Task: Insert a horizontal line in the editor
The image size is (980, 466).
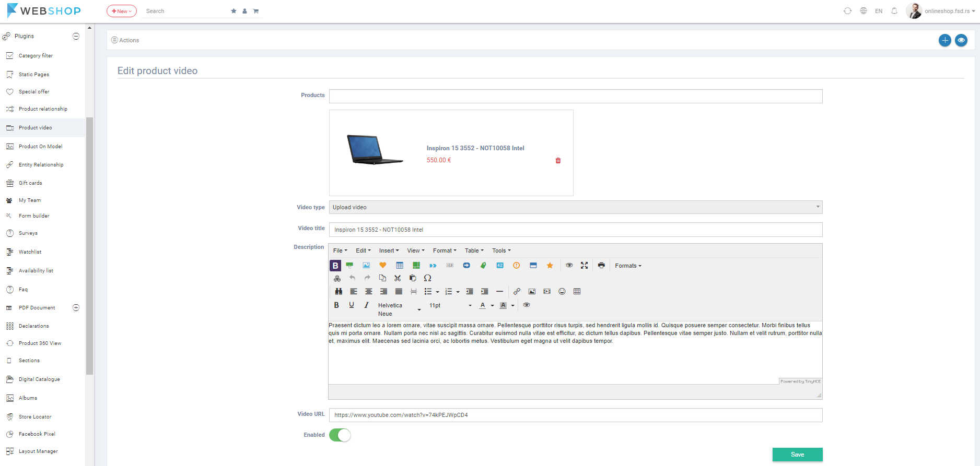Action: coord(499,292)
